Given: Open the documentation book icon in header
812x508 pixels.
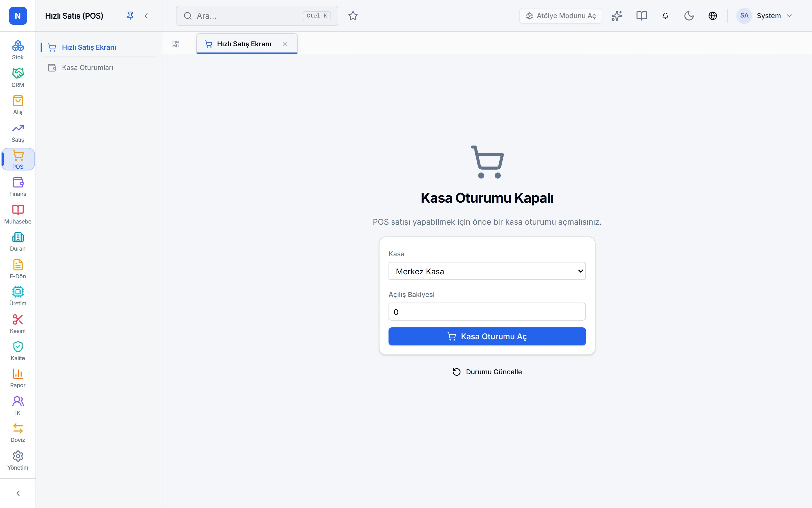Looking at the screenshot, I should coord(641,16).
